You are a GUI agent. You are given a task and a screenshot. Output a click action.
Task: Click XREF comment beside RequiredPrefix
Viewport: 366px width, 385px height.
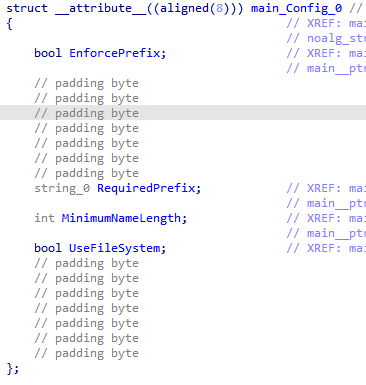[x=326, y=188]
